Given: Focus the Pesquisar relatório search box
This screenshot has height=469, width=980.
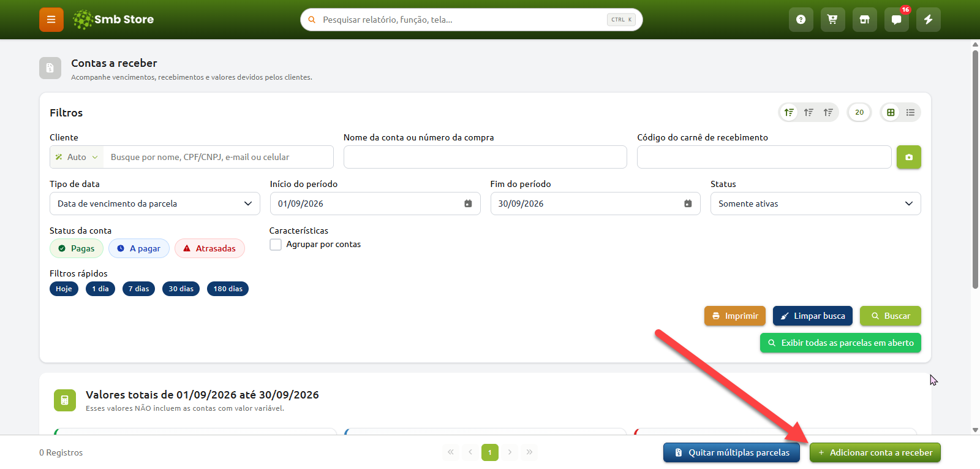Looking at the screenshot, I should click(472, 20).
